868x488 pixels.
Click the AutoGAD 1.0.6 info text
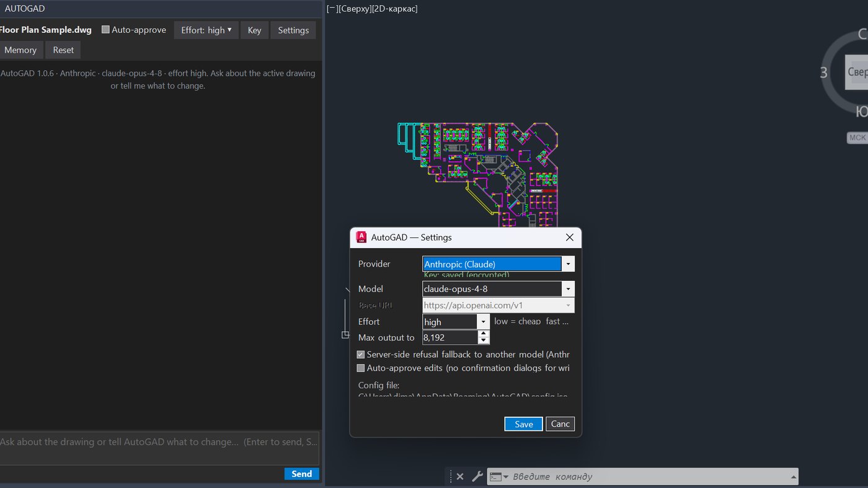[158, 79]
